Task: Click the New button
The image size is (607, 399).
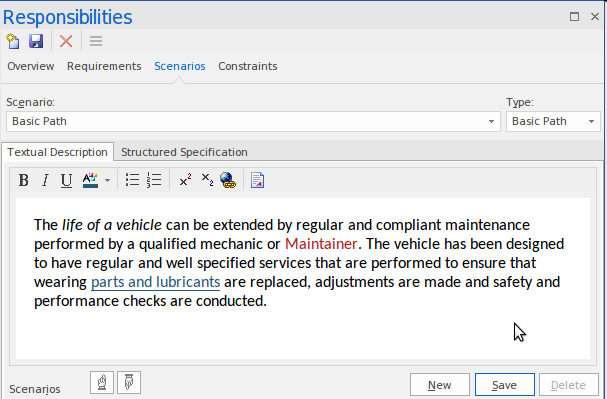Action: click(440, 385)
